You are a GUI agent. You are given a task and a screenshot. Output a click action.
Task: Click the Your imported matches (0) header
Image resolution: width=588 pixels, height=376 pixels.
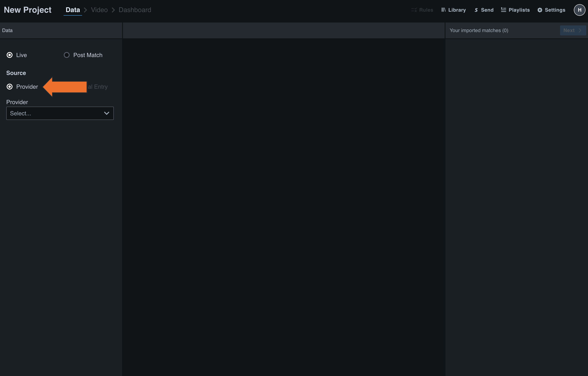point(479,30)
